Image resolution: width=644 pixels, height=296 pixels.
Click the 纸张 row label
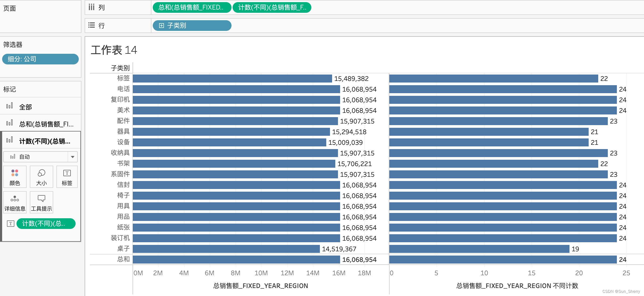(123, 227)
